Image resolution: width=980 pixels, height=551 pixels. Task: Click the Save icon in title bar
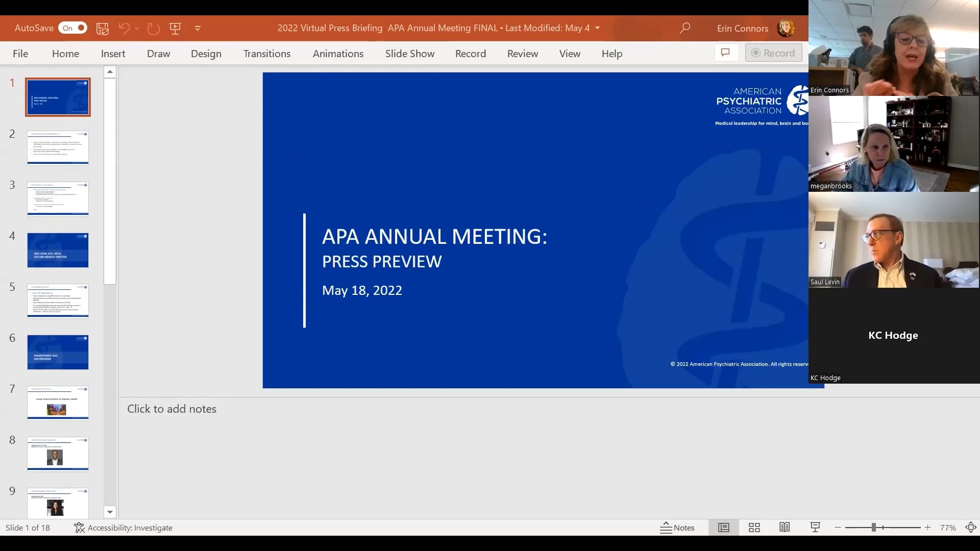(103, 28)
